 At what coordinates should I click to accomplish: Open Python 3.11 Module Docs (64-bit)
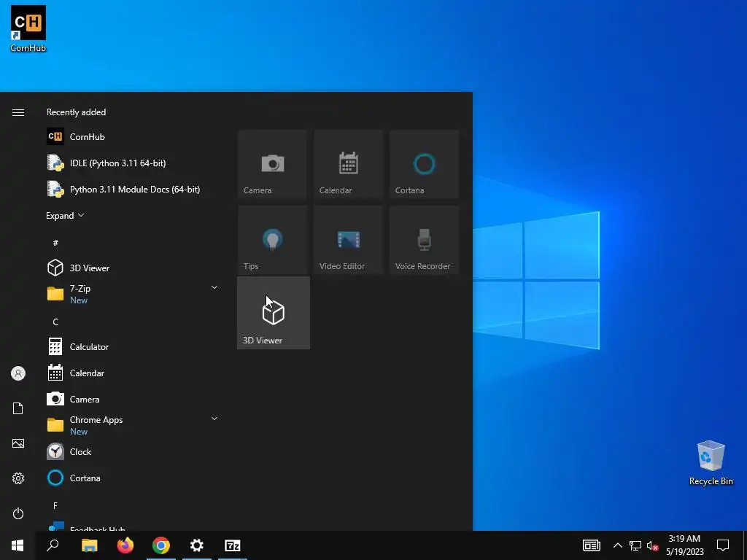[x=133, y=189]
